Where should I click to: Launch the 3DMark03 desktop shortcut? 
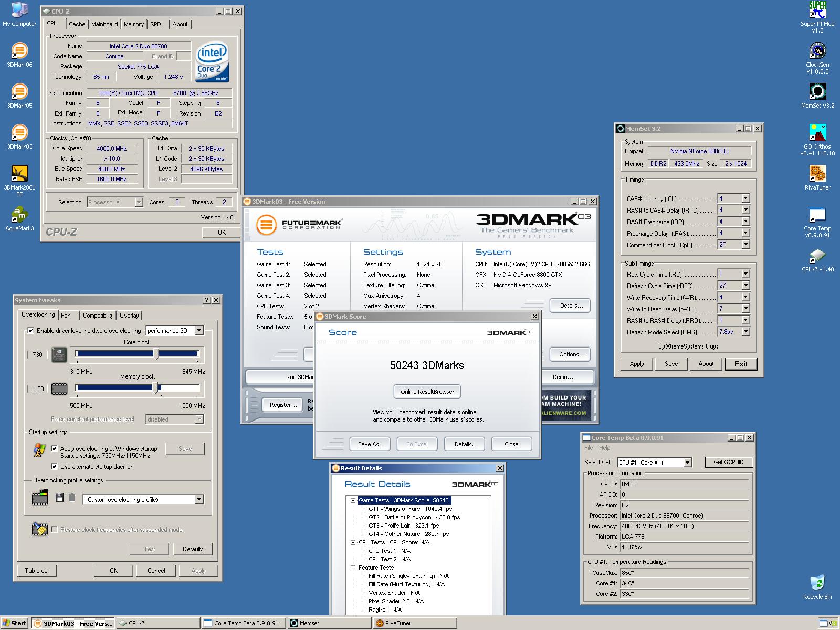pos(19,137)
